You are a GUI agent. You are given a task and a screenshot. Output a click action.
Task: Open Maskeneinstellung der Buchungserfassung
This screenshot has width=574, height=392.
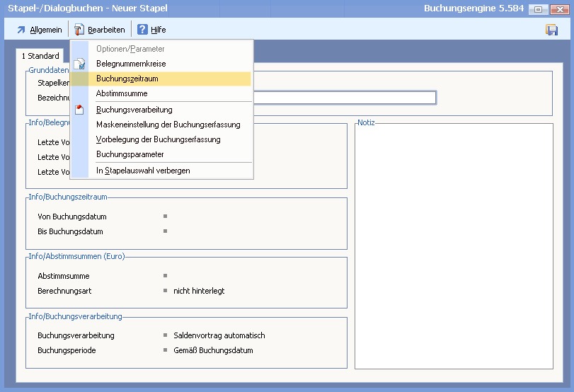[168, 125]
